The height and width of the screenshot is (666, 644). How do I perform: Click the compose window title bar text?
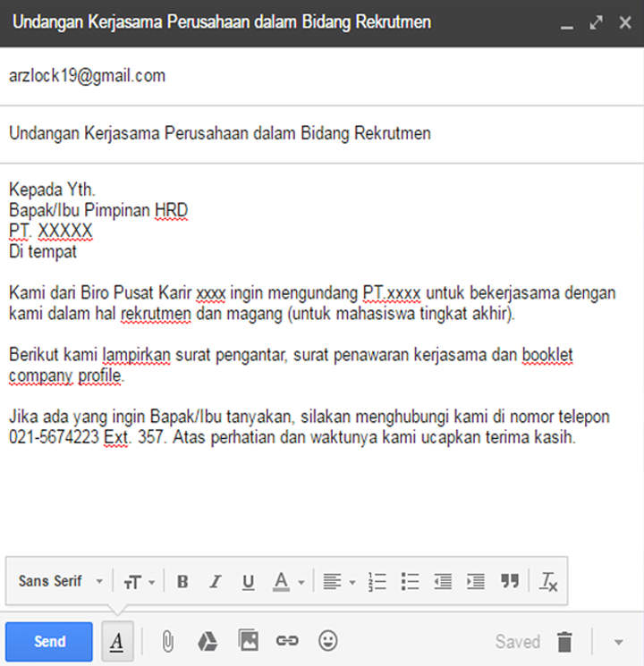click(x=222, y=22)
